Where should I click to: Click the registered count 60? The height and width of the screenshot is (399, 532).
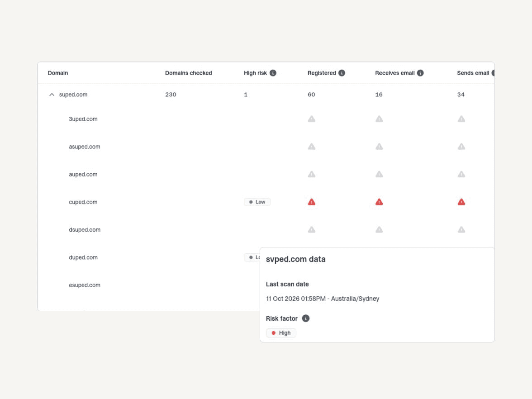pyautogui.click(x=311, y=95)
